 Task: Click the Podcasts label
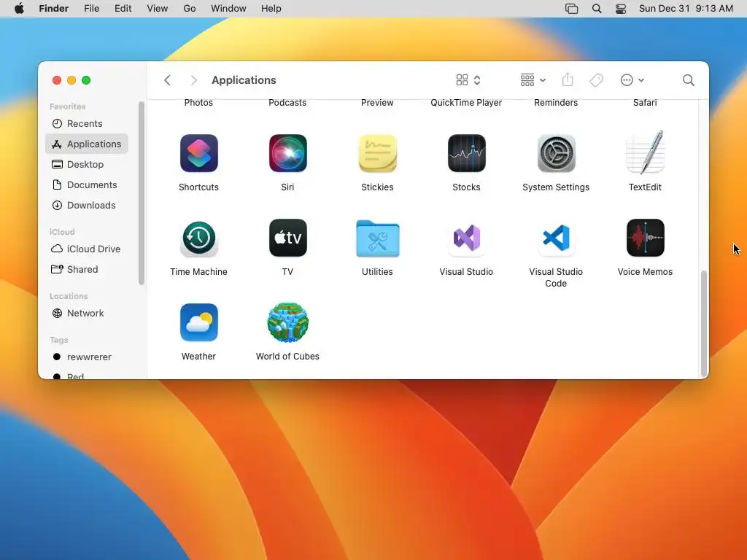pyautogui.click(x=287, y=103)
